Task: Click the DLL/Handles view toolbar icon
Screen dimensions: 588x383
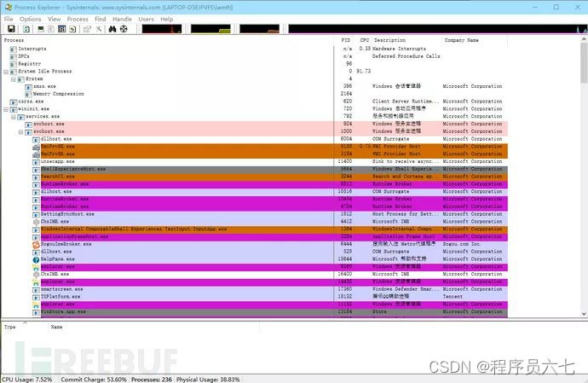Action: pyautogui.click(x=72, y=29)
